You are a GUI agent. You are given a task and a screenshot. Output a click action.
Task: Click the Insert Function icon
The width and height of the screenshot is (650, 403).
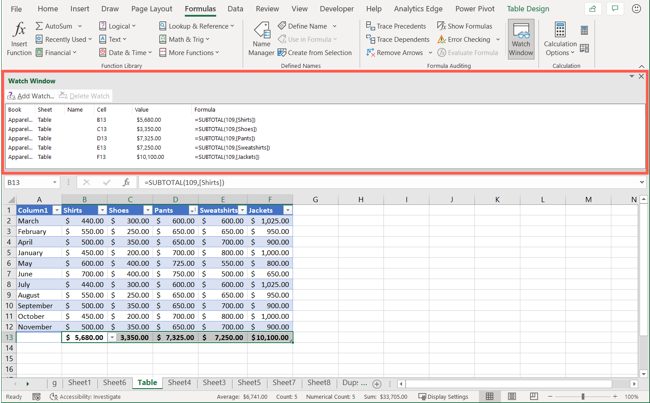[x=19, y=32]
